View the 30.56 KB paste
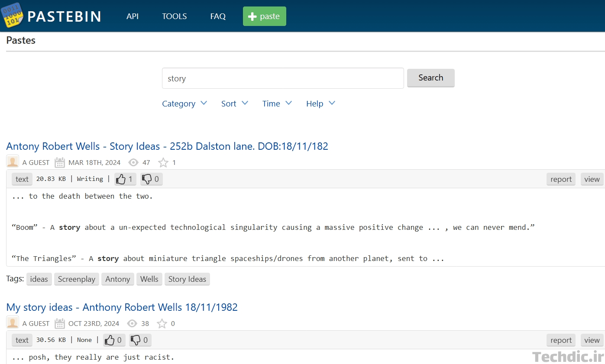This screenshot has width=605, height=364. tap(592, 340)
